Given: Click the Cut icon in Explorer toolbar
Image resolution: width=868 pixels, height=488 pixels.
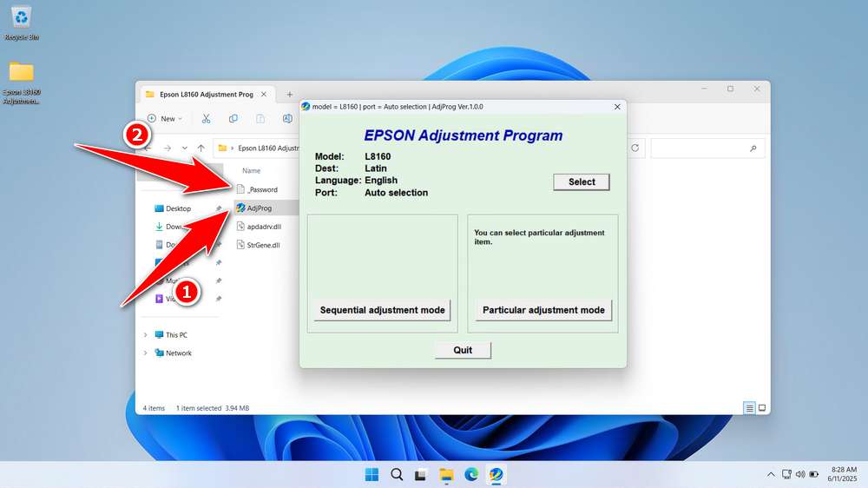Looking at the screenshot, I should coord(206,119).
